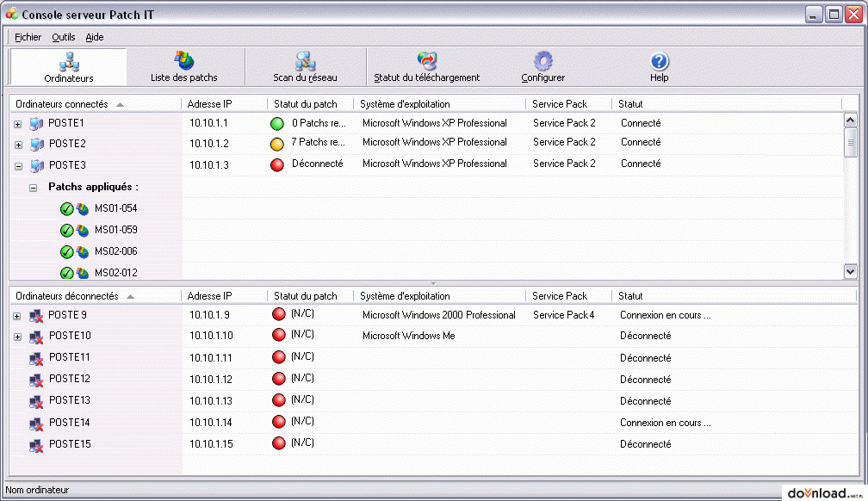868x501 pixels.
Task: Sort by Ordinateurs connectés column header
Action: click(x=96, y=104)
